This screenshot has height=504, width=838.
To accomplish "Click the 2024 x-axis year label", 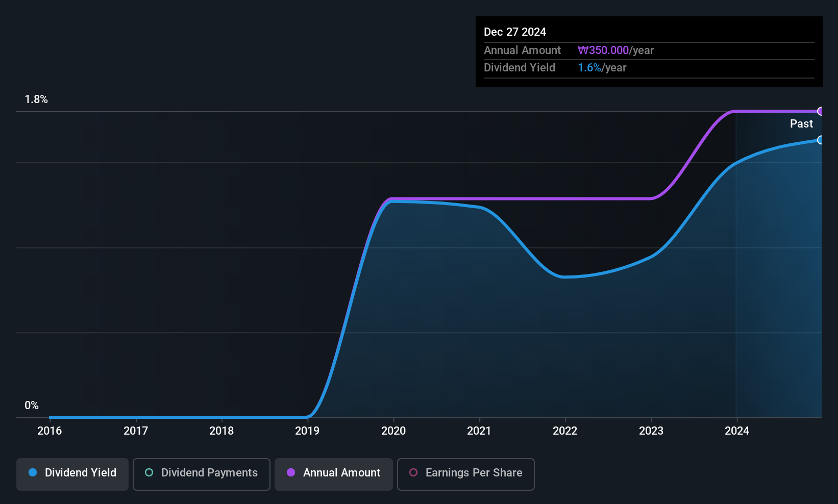I will [737, 431].
